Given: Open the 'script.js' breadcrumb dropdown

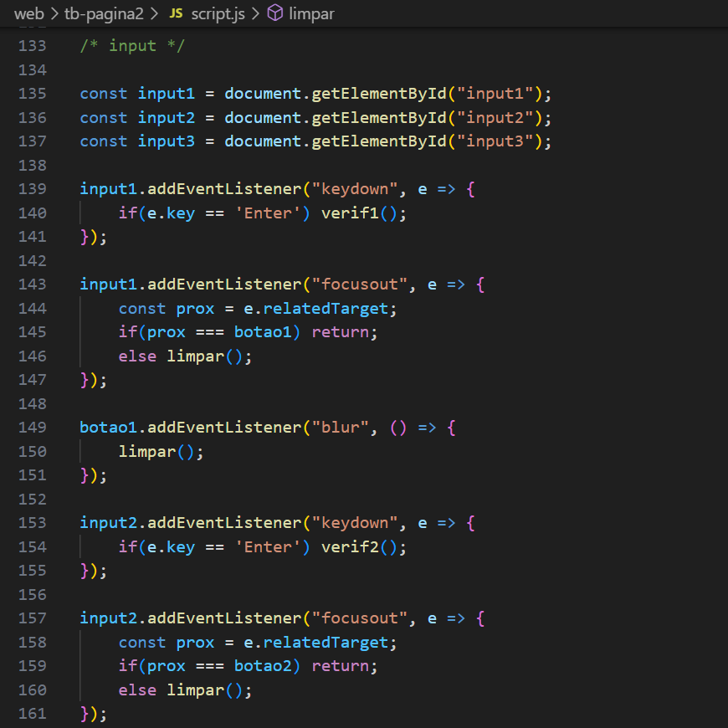Looking at the screenshot, I should pos(217,13).
